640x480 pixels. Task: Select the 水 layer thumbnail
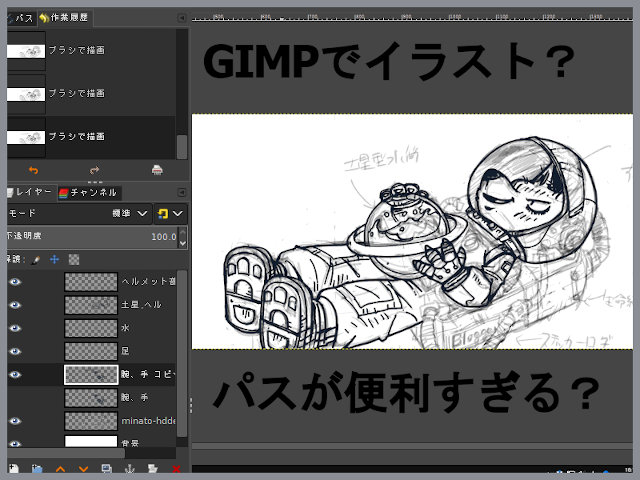click(91, 328)
